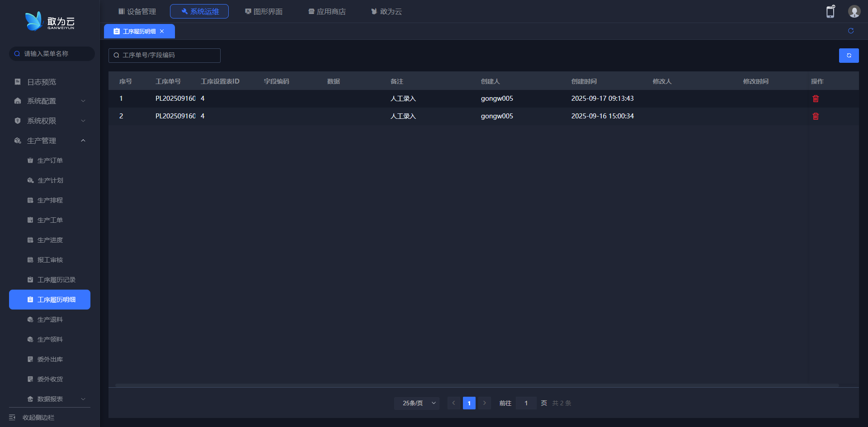868x427 pixels.
Task: Click the blue refresh table button
Action: [x=849, y=56]
